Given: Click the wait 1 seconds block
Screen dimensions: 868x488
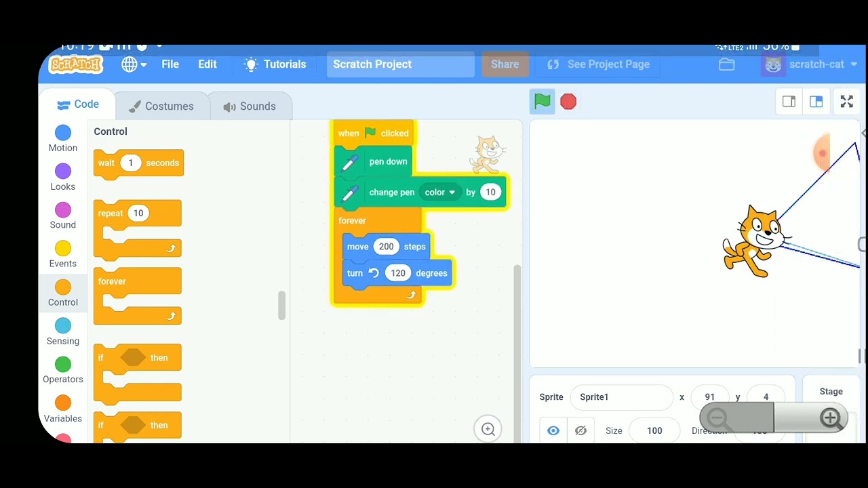Looking at the screenshot, I should [x=138, y=164].
